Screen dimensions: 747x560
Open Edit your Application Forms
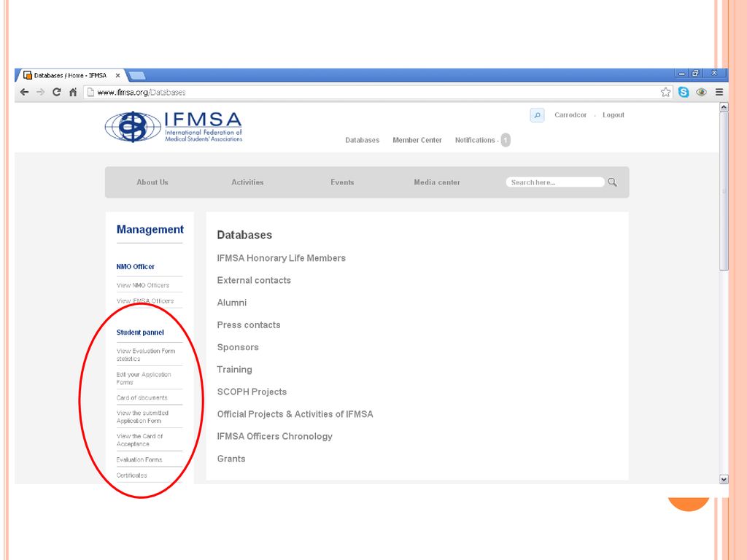pyautogui.click(x=144, y=378)
